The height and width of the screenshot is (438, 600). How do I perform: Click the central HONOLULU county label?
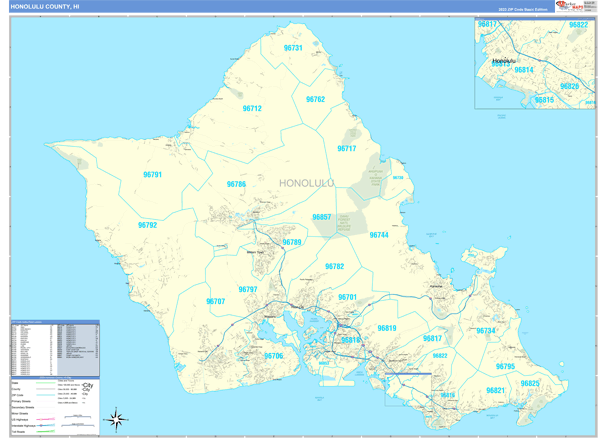point(306,183)
